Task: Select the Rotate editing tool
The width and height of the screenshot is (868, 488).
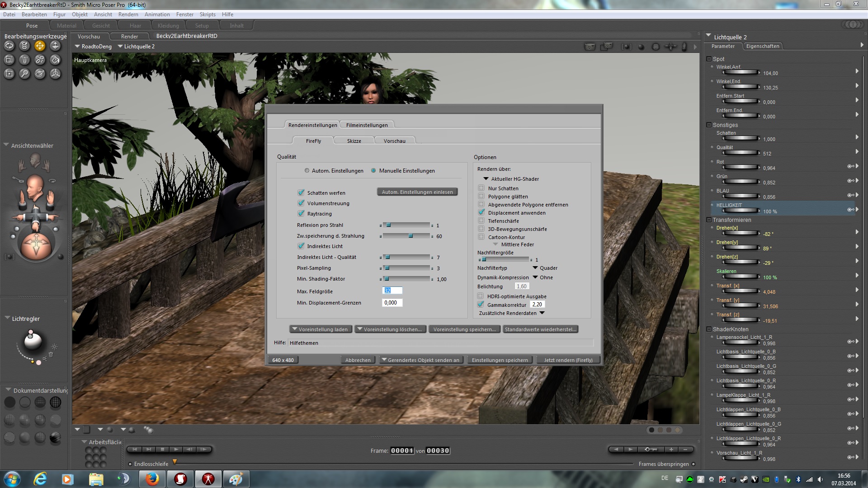Action: pyautogui.click(x=9, y=46)
